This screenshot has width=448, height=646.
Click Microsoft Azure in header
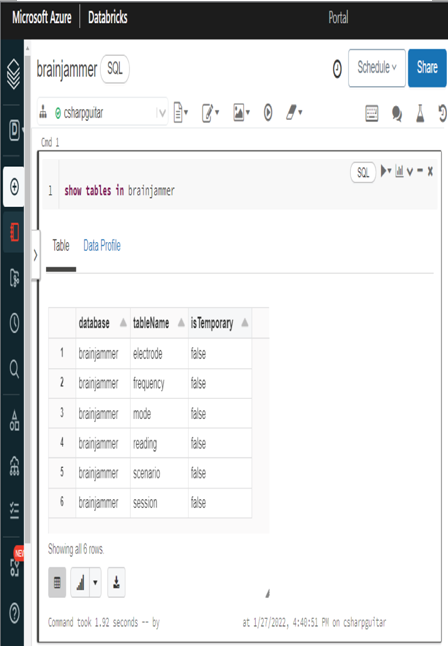point(42,18)
